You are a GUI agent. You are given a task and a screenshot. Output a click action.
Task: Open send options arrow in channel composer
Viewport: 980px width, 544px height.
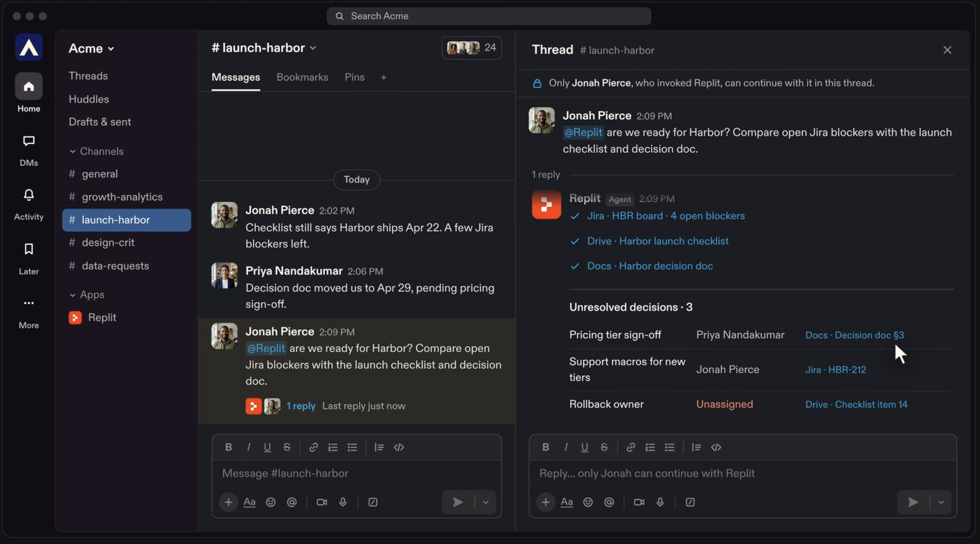(x=486, y=502)
